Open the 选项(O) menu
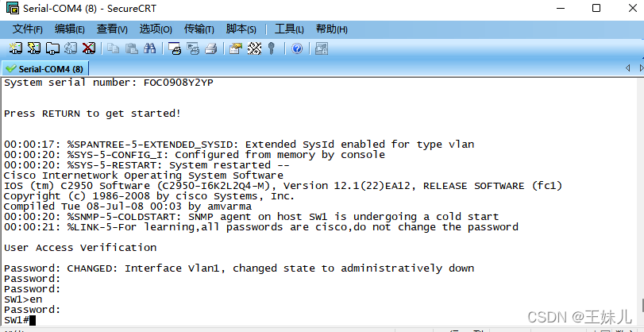This screenshot has width=644, height=332. point(156,29)
